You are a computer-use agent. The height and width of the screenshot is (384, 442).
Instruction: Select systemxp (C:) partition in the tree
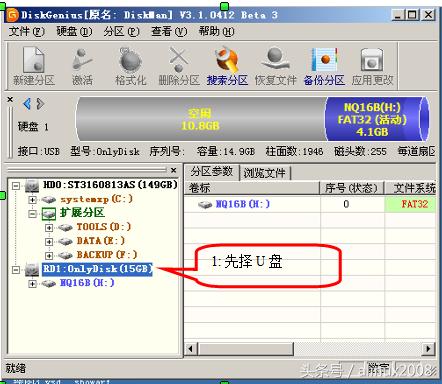[96, 199]
